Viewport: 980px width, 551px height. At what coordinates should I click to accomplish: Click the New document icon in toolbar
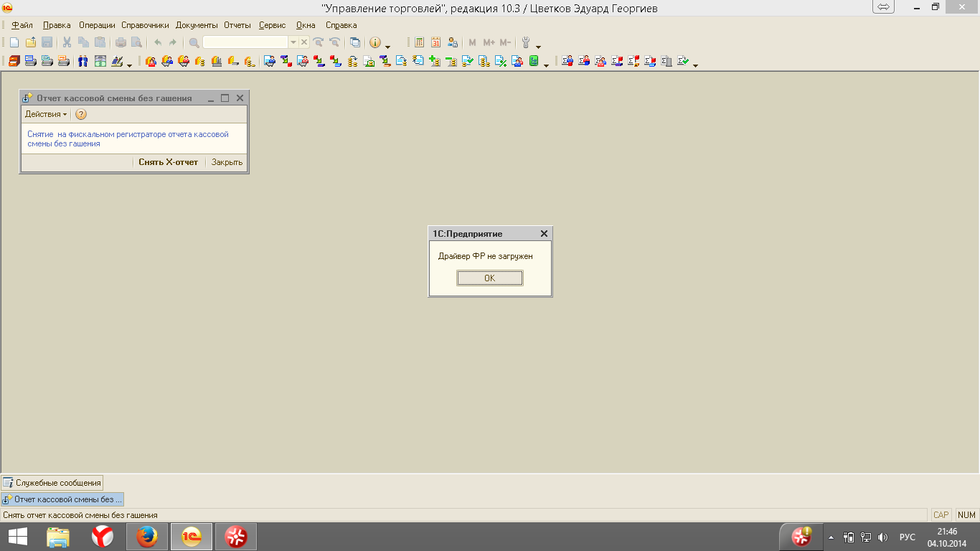[14, 42]
